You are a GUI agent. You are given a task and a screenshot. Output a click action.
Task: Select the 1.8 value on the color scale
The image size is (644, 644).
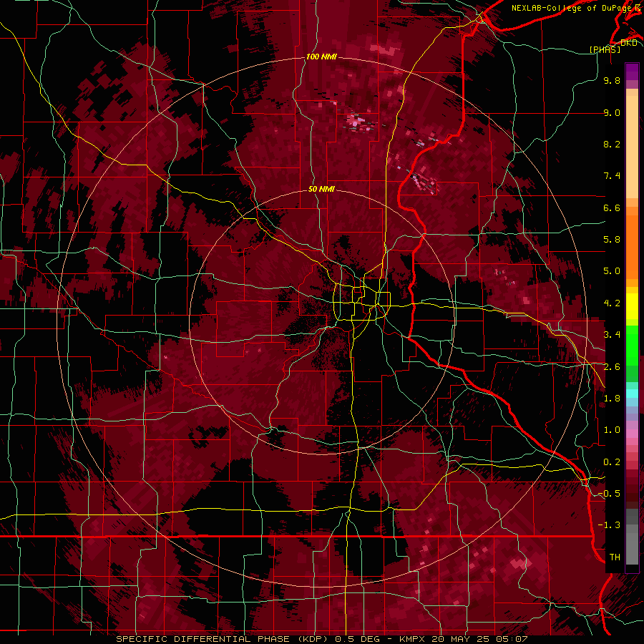[x=612, y=399]
